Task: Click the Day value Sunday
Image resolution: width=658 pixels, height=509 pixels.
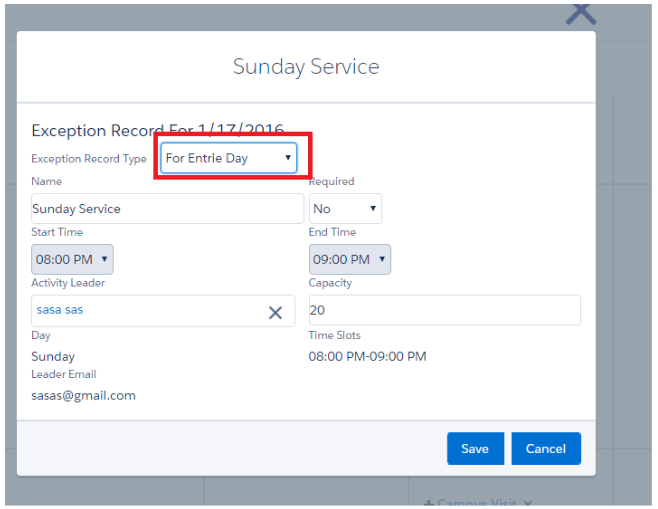Action: pos(53,356)
